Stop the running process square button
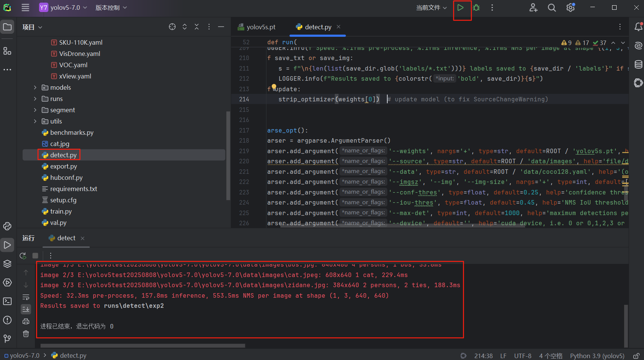 [x=35, y=256]
